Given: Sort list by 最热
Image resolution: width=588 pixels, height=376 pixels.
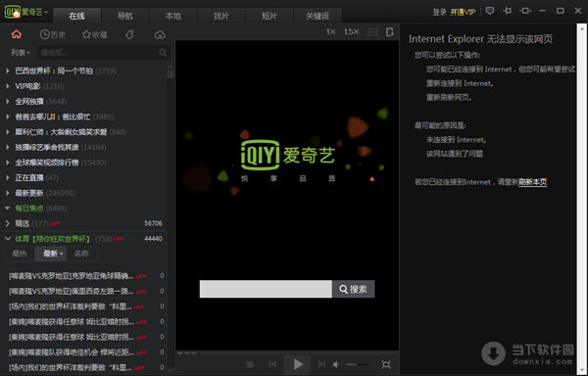Looking at the screenshot, I should [x=20, y=254].
